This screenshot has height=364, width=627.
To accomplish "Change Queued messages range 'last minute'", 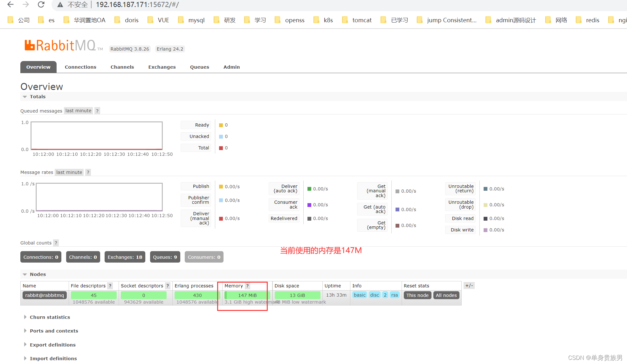I will coord(78,111).
